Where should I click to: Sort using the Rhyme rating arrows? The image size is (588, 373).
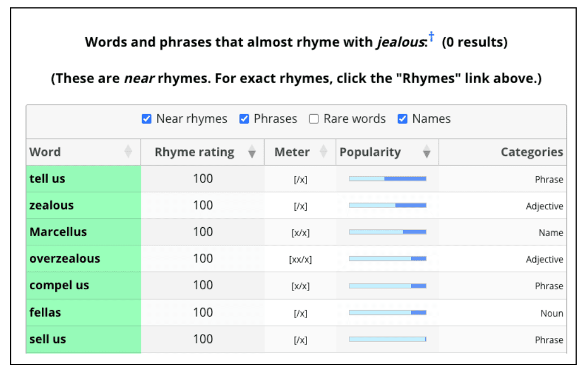[252, 152]
